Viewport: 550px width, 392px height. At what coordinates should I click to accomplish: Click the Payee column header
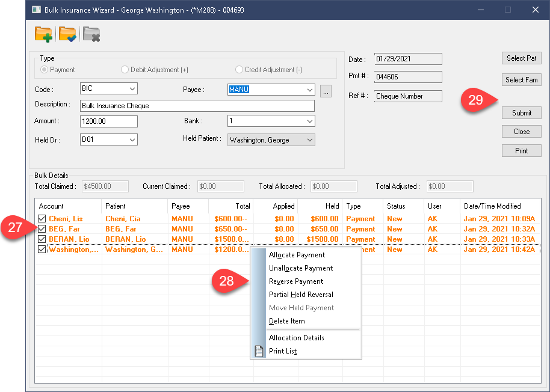coord(188,206)
